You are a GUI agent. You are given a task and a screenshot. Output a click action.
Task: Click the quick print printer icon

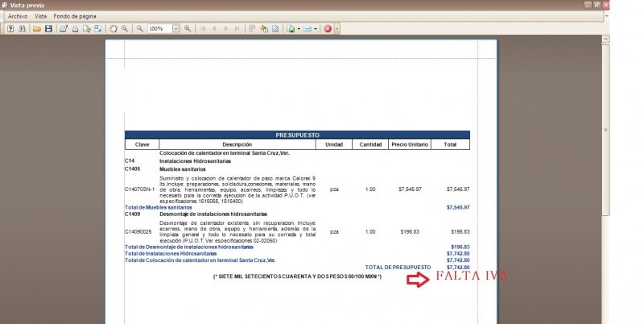point(75,28)
